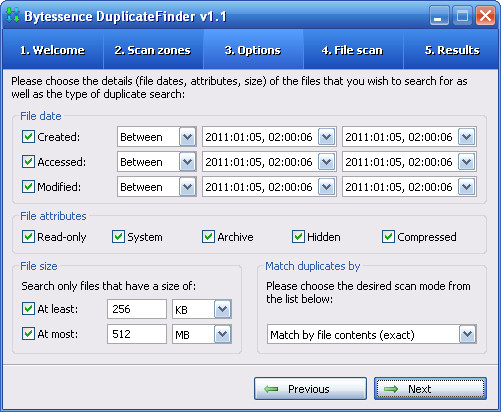Uncheck the Created date filter
Image resolution: width=501 pixels, height=412 pixels.
coord(28,136)
